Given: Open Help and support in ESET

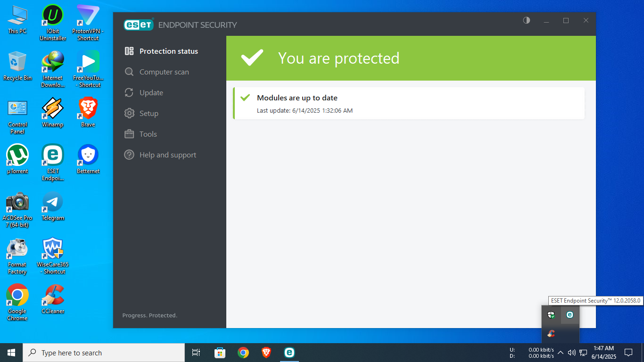Looking at the screenshot, I should [x=160, y=155].
